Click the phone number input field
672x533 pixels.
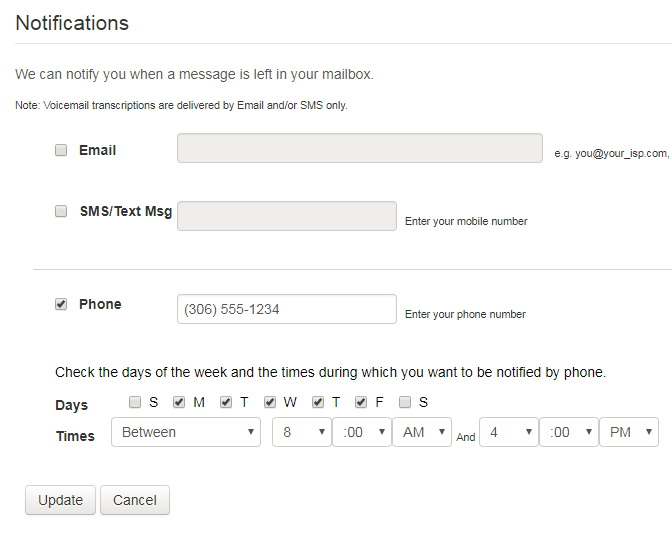tap(286, 309)
